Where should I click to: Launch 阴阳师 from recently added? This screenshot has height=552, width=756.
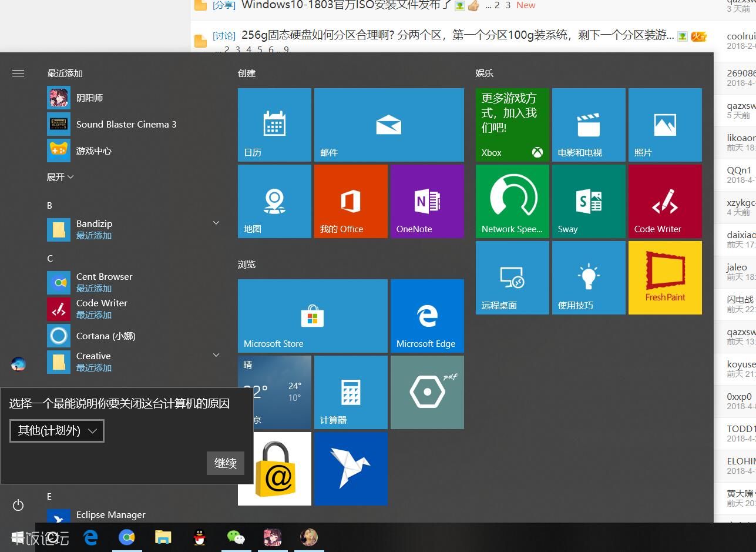point(134,98)
